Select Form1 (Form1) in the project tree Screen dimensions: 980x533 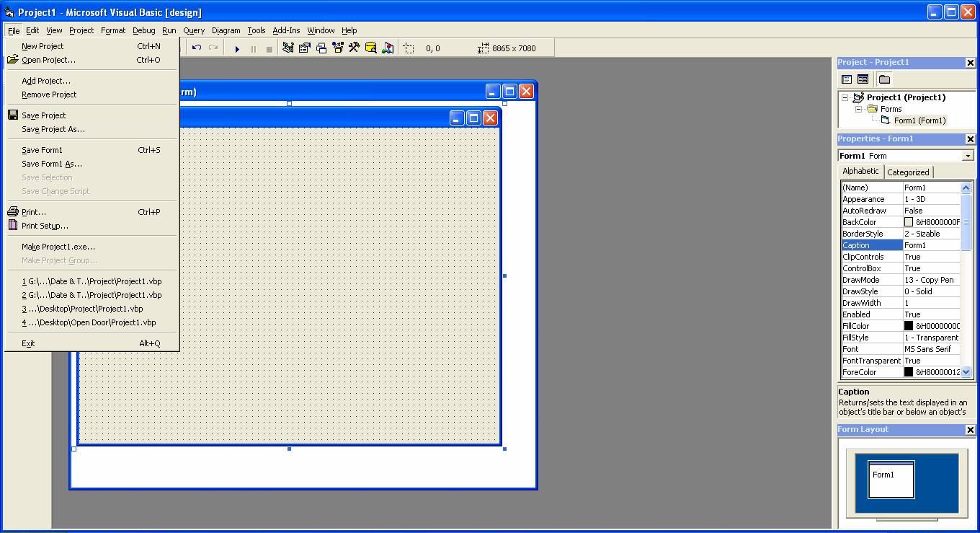[x=920, y=120]
